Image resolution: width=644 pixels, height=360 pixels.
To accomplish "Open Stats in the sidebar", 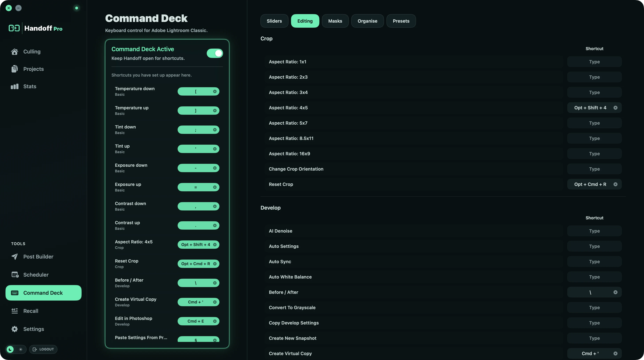I will coord(30,87).
